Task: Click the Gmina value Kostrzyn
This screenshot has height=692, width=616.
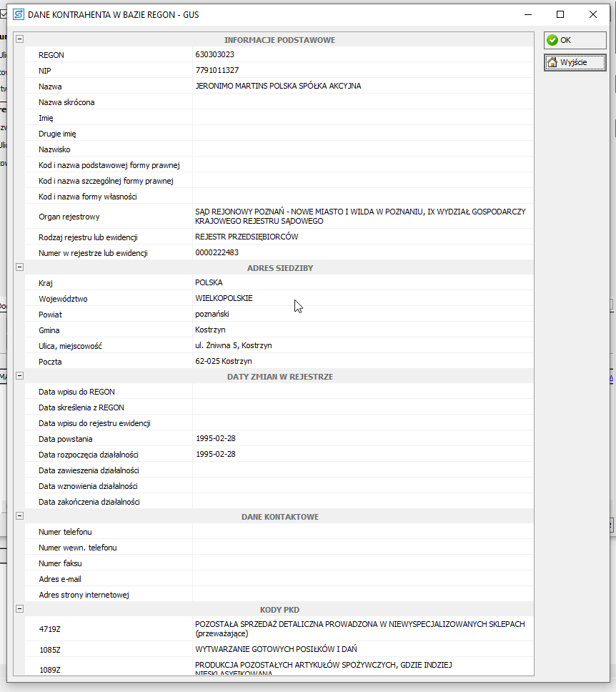Action: [210, 330]
